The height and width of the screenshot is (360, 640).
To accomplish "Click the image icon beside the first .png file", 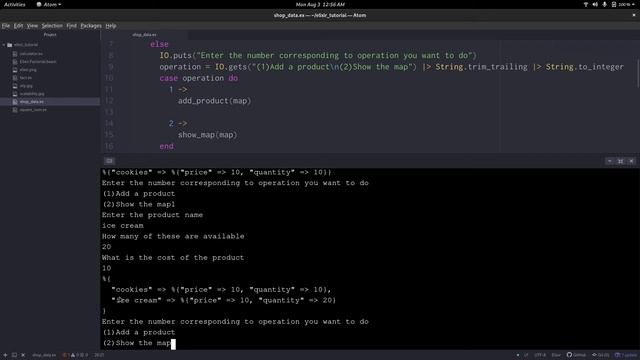I will tap(15, 70).
